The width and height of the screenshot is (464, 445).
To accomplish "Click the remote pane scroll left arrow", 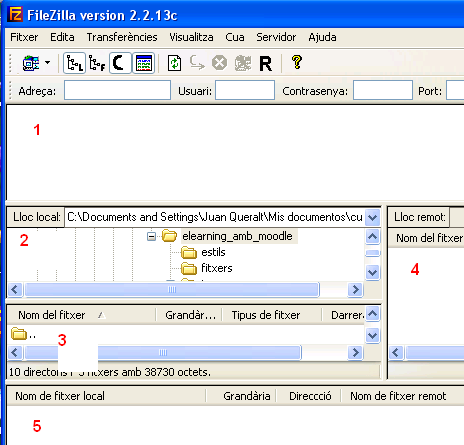I will (396, 352).
